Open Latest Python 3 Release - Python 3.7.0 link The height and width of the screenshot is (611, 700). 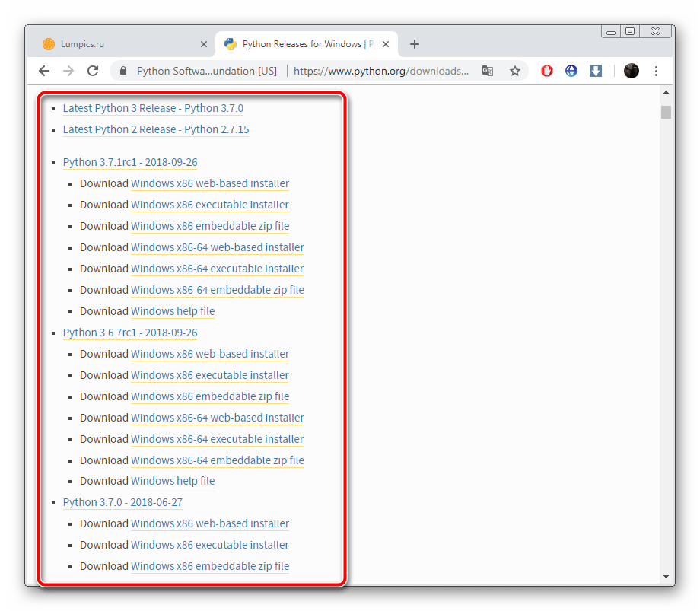[153, 109]
